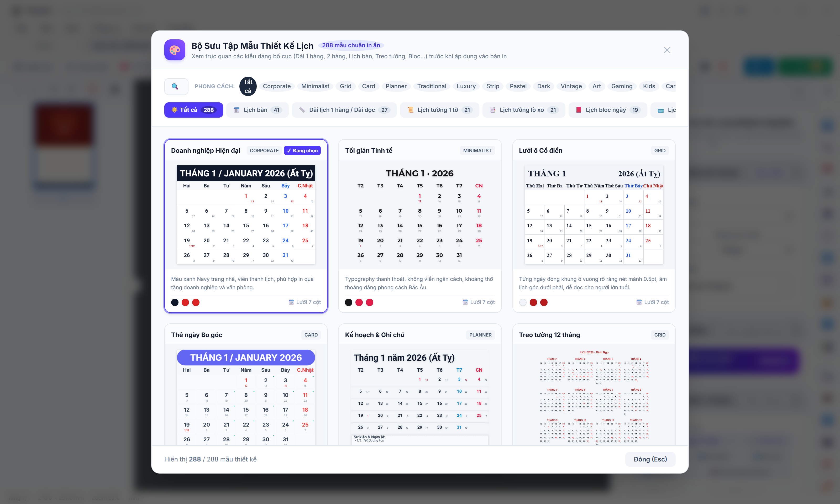Viewport: 840px width, 504px height.
Task: Filter by Pastel style
Action: 518,86
